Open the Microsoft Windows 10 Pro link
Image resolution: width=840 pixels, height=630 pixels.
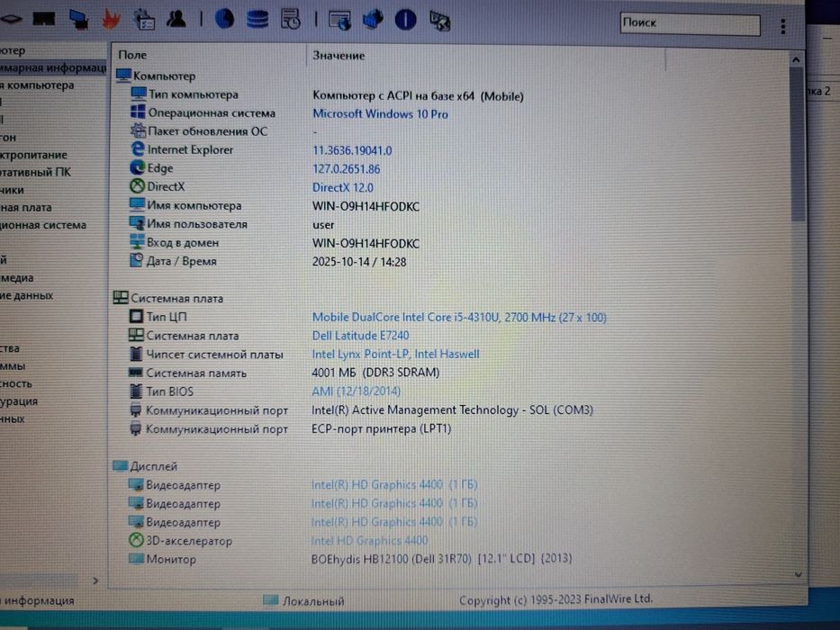point(380,114)
